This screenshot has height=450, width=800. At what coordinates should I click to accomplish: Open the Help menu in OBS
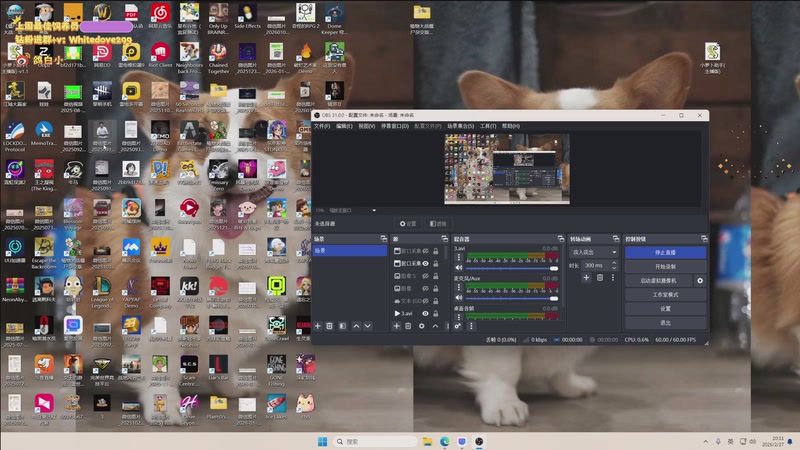coord(511,126)
